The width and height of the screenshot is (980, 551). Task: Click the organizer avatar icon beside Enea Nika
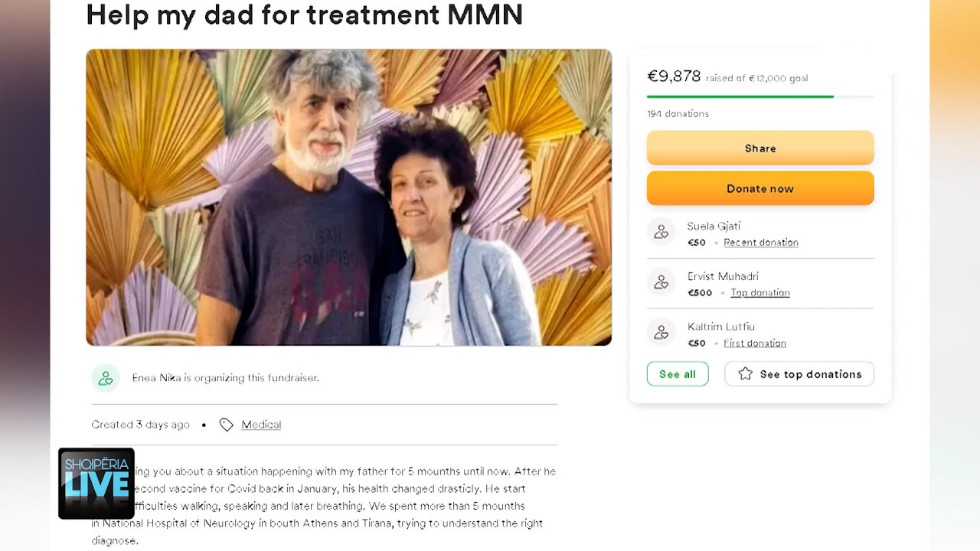click(106, 378)
